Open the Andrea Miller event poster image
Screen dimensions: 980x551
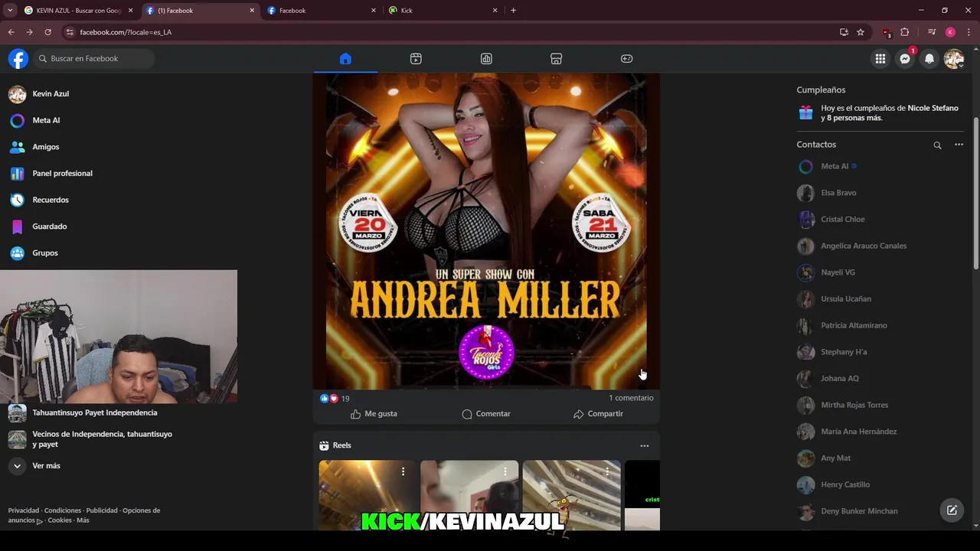pyautogui.click(x=486, y=231)
